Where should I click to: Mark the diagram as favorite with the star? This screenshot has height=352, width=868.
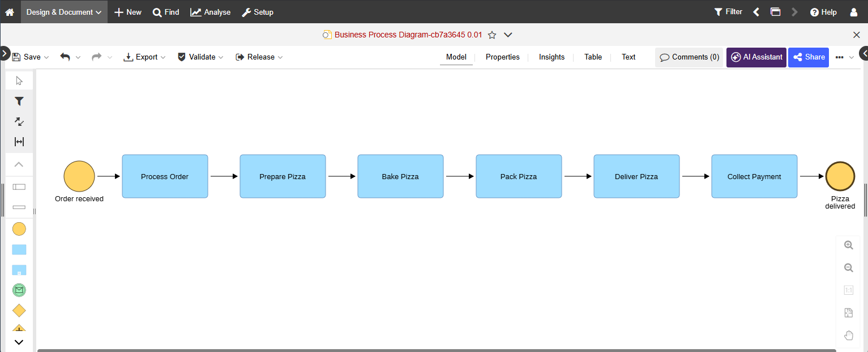(x=492, y=35)
